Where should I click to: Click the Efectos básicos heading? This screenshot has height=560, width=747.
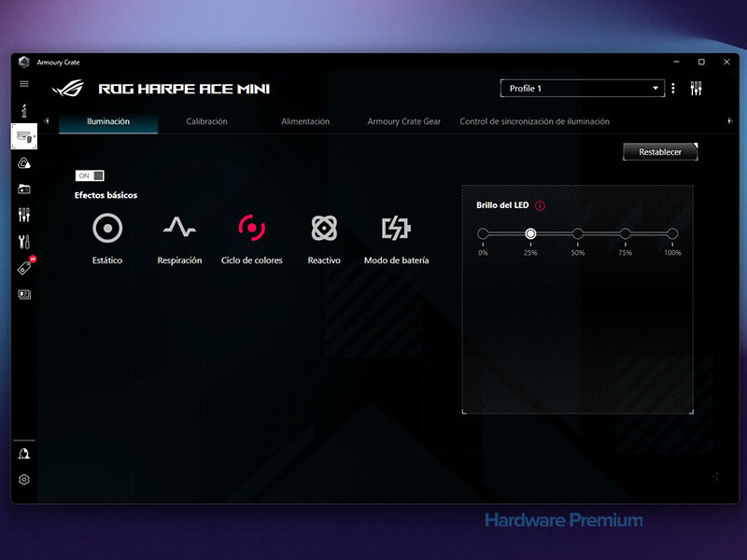[106, 195]
